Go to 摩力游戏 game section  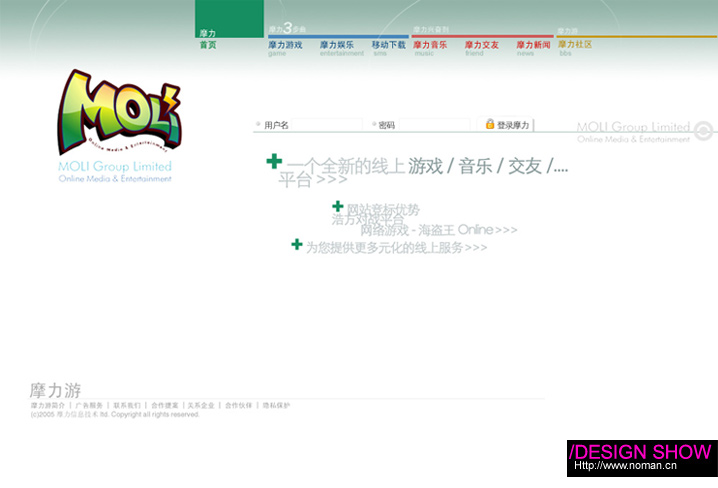coord(285,45)
